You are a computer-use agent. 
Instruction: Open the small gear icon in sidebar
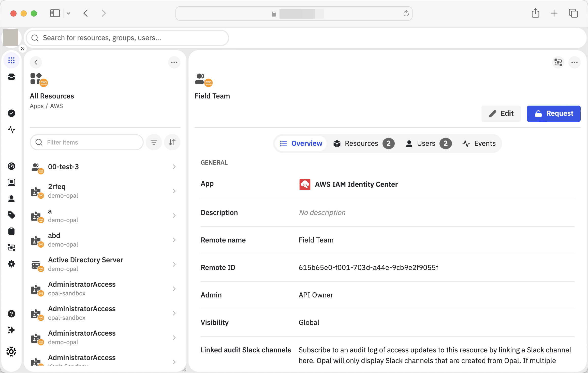coord(11,264)
